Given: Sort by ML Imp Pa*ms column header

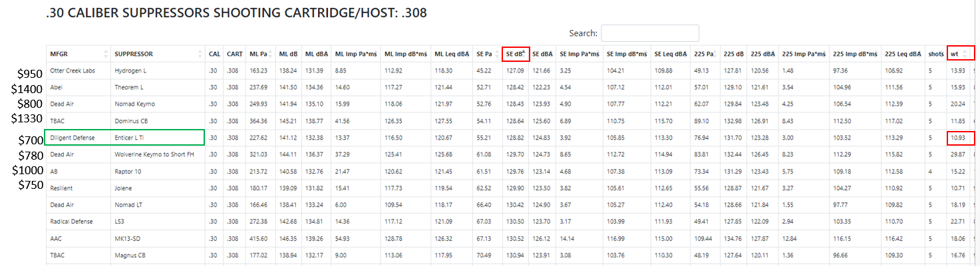Looking at the screenshot, I should [x=356, y=54].
